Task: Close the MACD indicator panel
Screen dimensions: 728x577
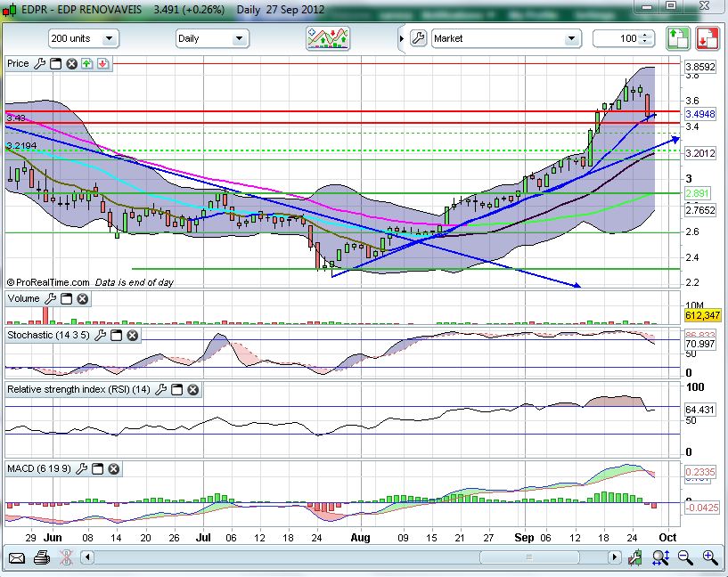Action: (114, 469)
